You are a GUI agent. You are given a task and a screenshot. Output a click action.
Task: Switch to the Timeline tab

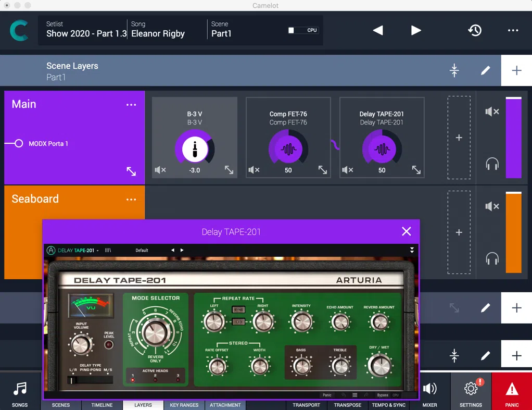[102, 405]
